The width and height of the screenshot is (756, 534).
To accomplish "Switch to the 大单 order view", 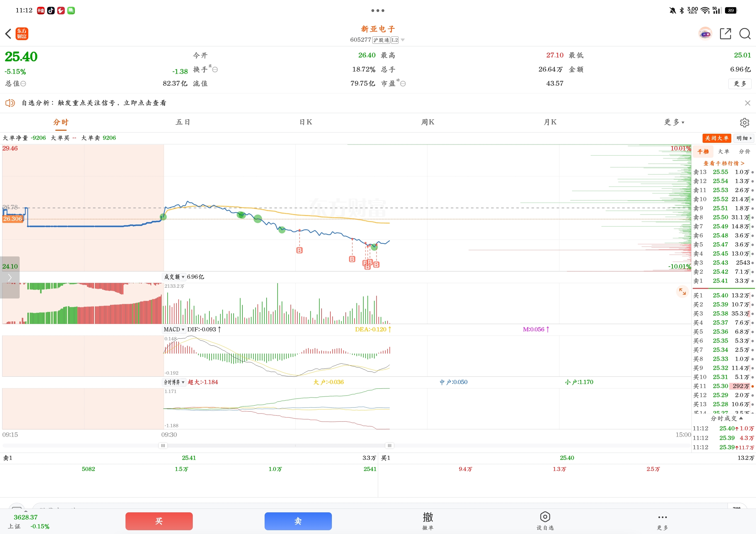I will [723, 151].
